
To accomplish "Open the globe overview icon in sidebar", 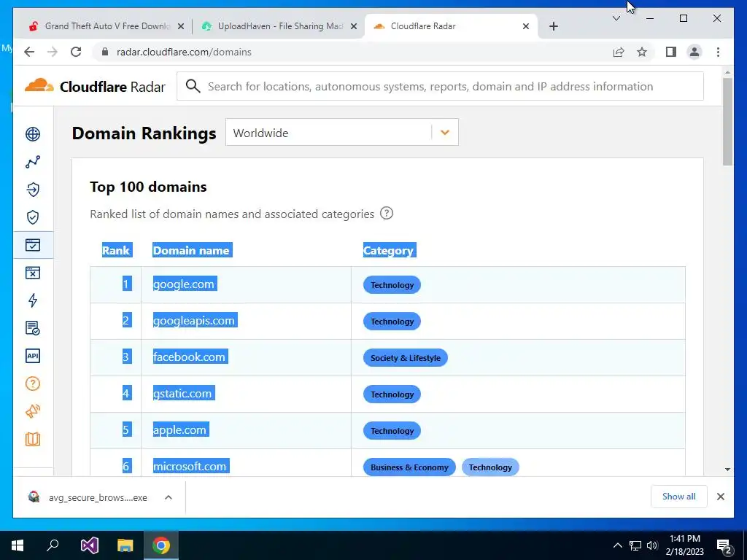I will (33, 134).
